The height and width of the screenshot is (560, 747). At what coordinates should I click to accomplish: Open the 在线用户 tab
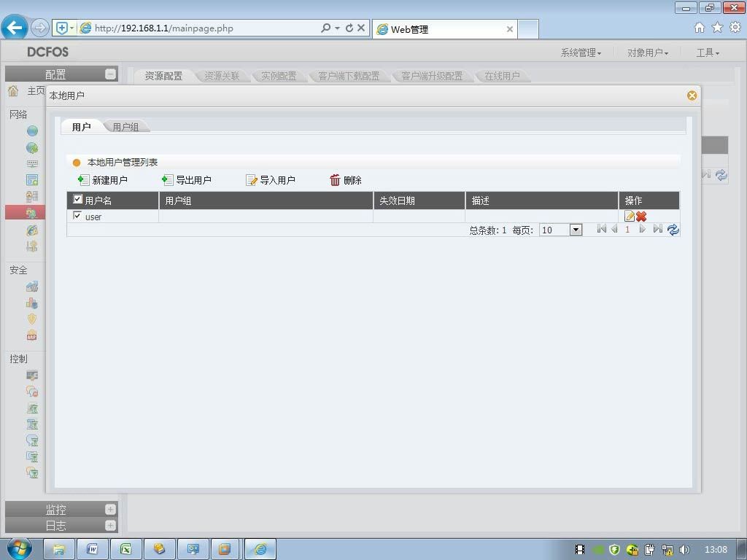502,76
